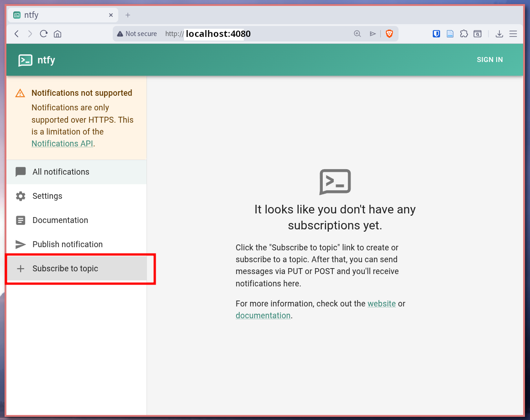Image resolution: width=530 pixels, height=420 pixels.
Task: Open a new browser tab
Action: coord(128,15)
